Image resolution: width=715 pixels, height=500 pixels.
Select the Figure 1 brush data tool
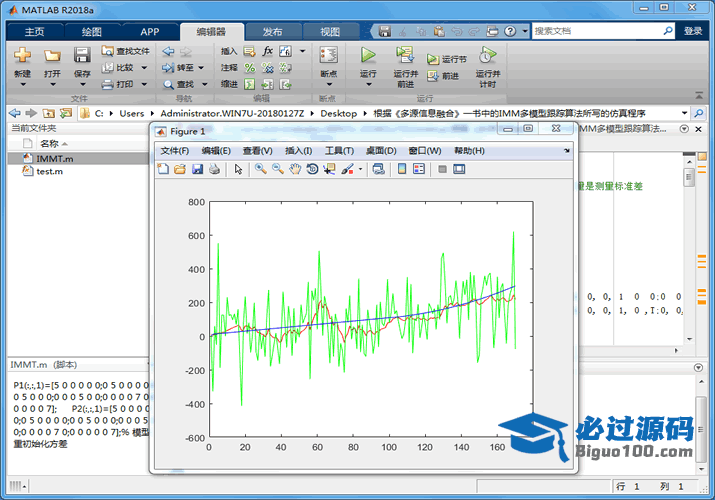coord(347,169)
